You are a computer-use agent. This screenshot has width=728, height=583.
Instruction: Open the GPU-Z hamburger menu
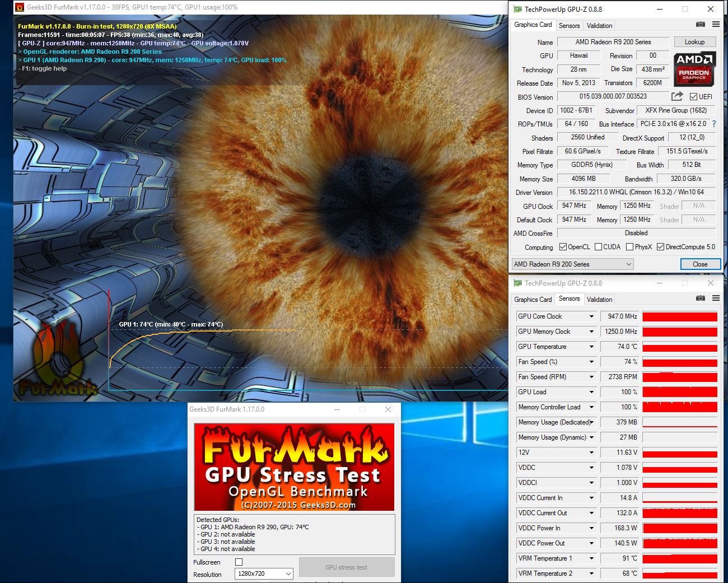point(716,25)
